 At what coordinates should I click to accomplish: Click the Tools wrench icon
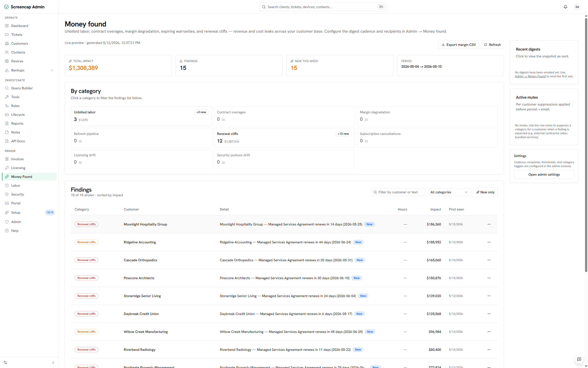click(x=7, y=97)
